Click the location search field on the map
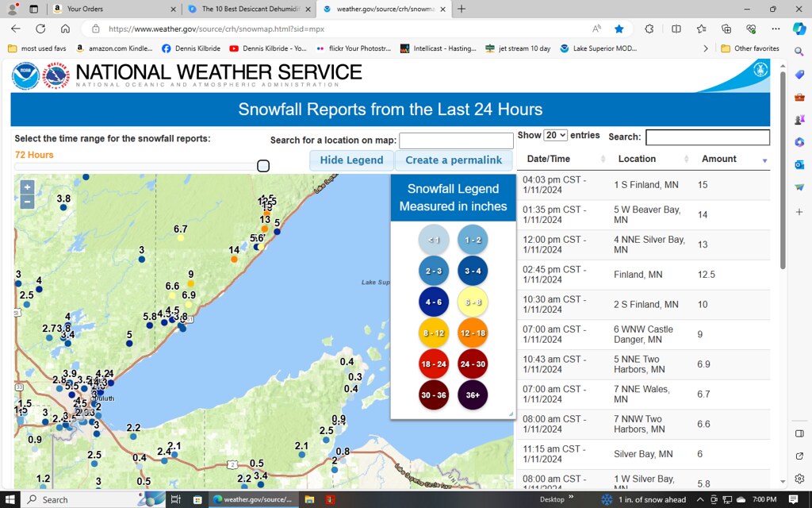 pos(456,140)
